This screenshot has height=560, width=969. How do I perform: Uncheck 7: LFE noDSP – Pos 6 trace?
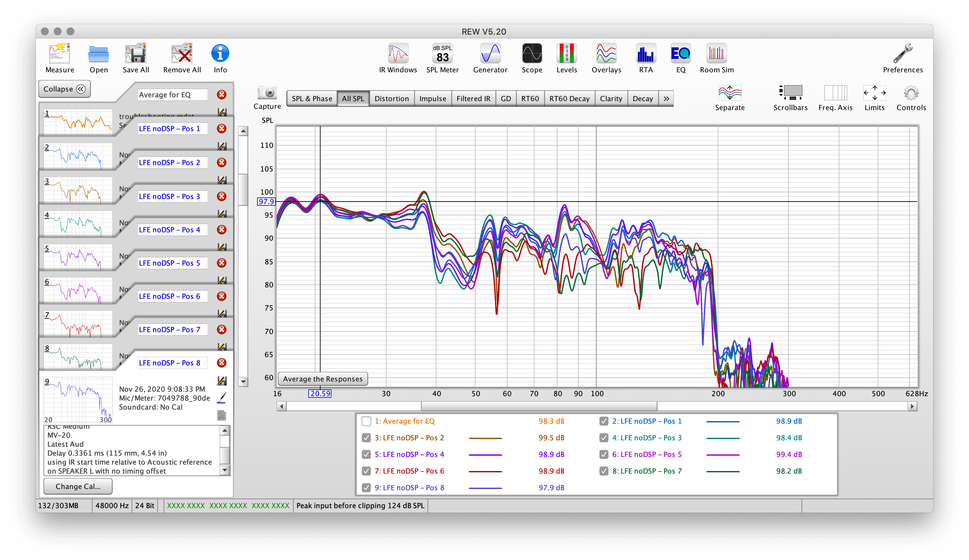coord(366,471)
